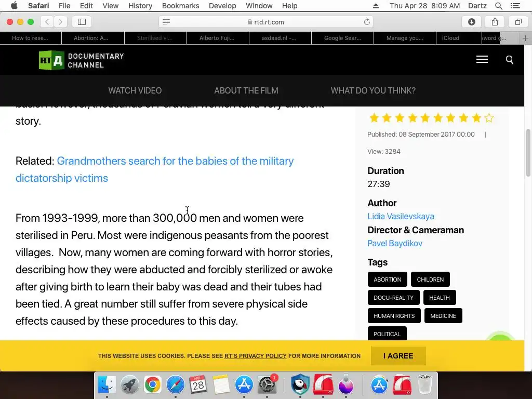Select the HEALTH tag
This screenshot has width=532, height=399.
440,298
